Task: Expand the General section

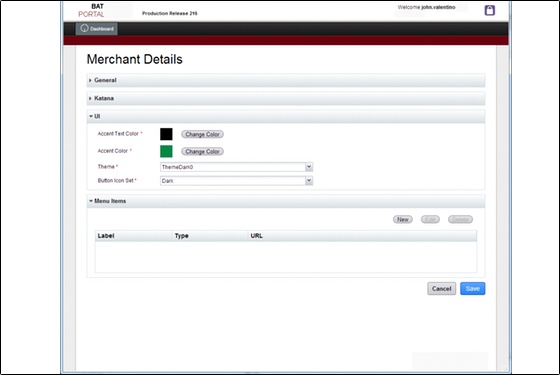Action: [x=286, y=80]
